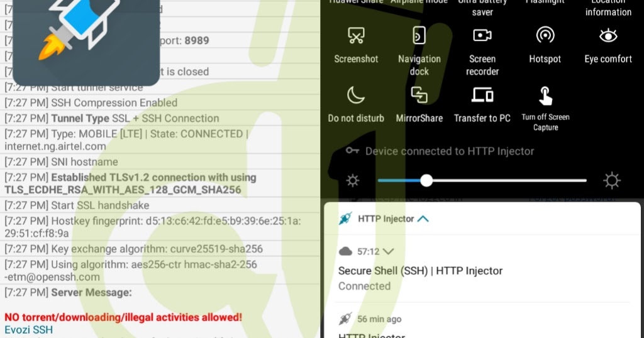This screenshot has width=644, height=338.
Task: Select 'Key exchange algorithm: curve25519-sha256' line
Action: pos(133,249)
